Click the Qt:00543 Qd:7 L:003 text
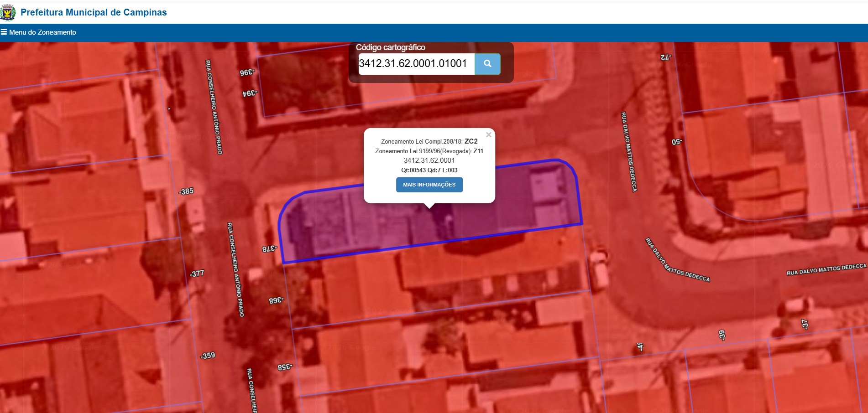Screen dimensions: 868x413 point(429,170)
